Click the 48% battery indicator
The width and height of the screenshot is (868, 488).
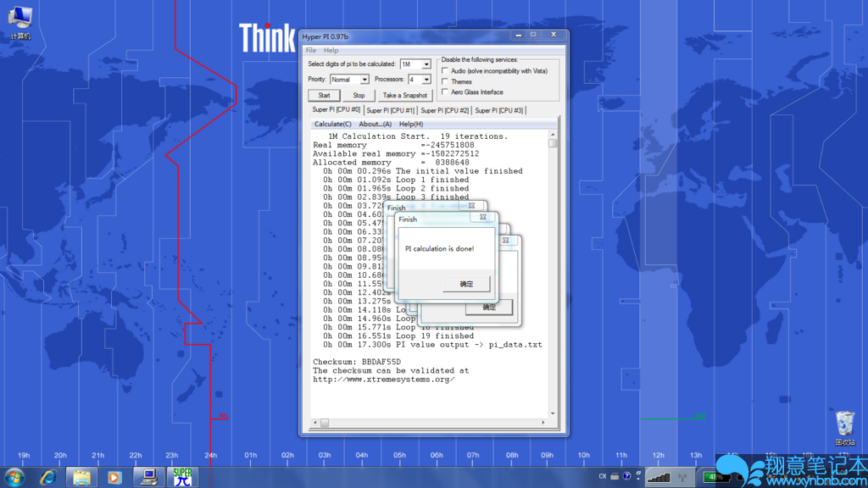pos(716,477)
